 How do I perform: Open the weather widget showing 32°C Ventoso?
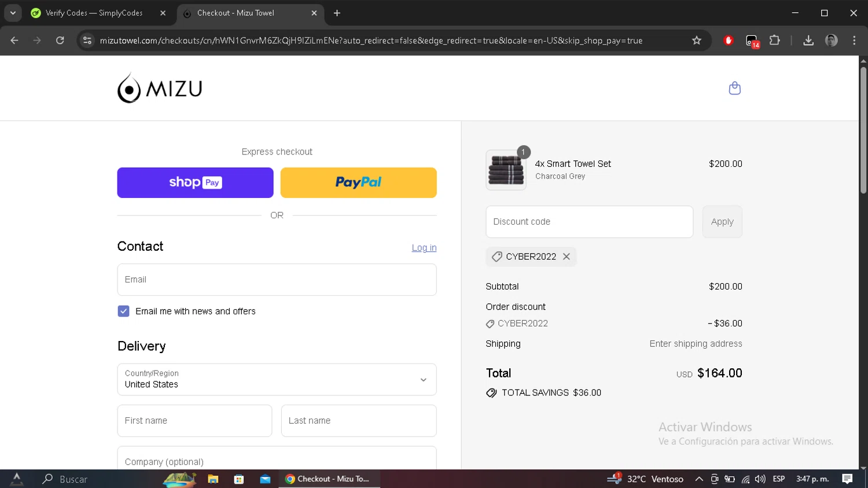[645, 479]
